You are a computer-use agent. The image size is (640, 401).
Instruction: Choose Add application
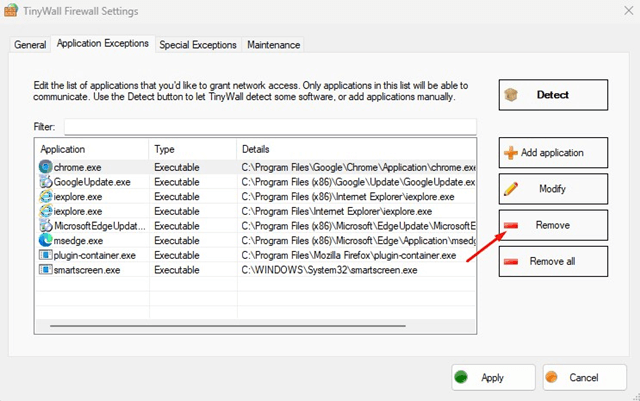pyautogui.click(x=553, y=153)
